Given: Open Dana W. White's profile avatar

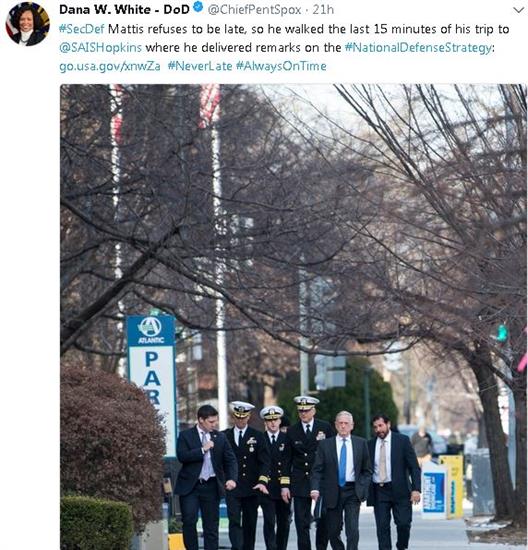Looking at the screenshot, I should coord(27,24).
